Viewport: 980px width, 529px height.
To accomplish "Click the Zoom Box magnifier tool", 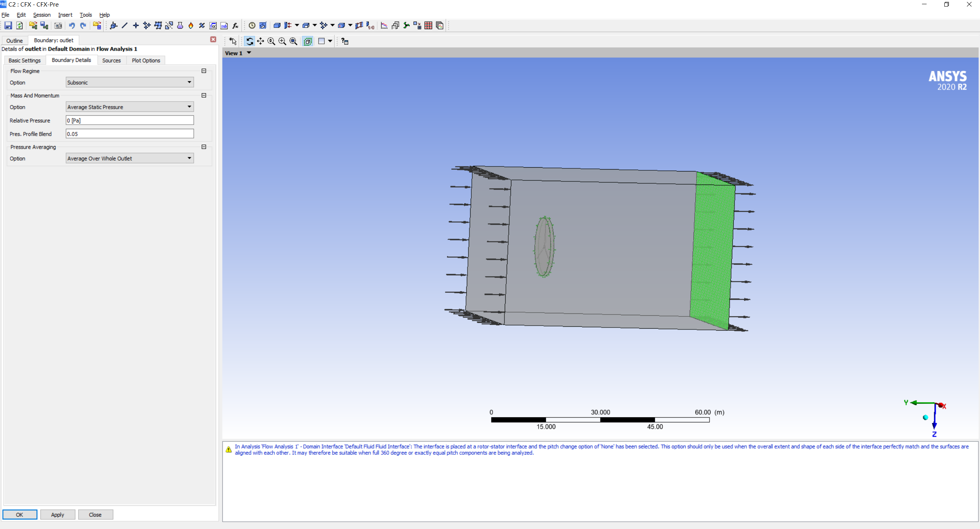I will 282,41.
